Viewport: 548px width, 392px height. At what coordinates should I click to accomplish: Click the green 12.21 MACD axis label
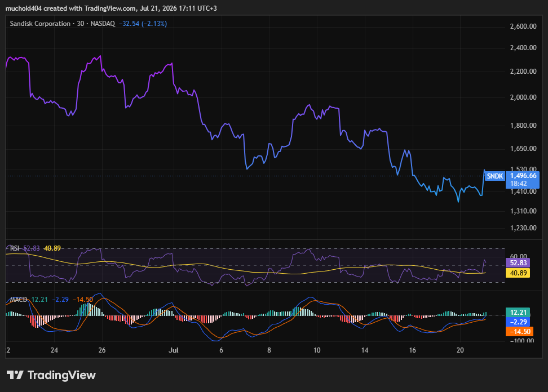tap(518, 312)
